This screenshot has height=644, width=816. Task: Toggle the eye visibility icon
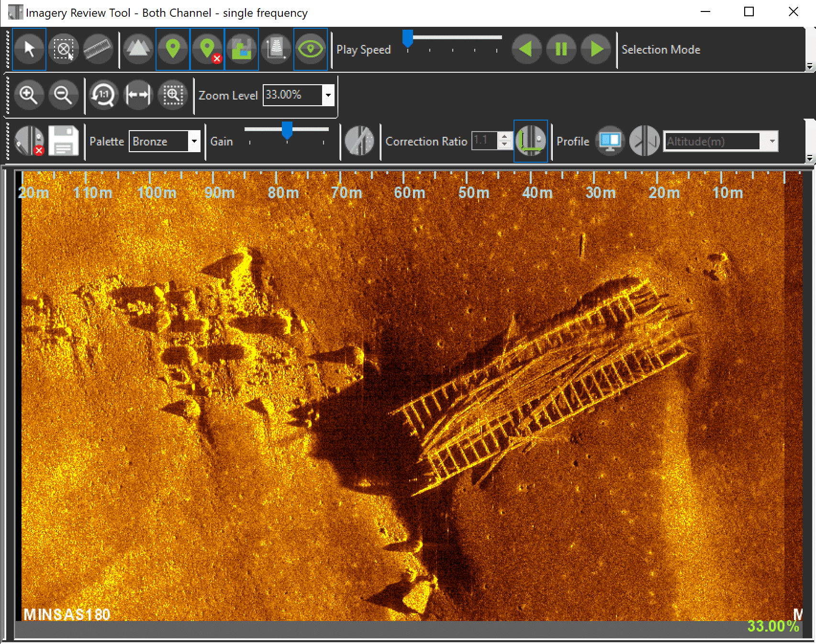(311, 49)
